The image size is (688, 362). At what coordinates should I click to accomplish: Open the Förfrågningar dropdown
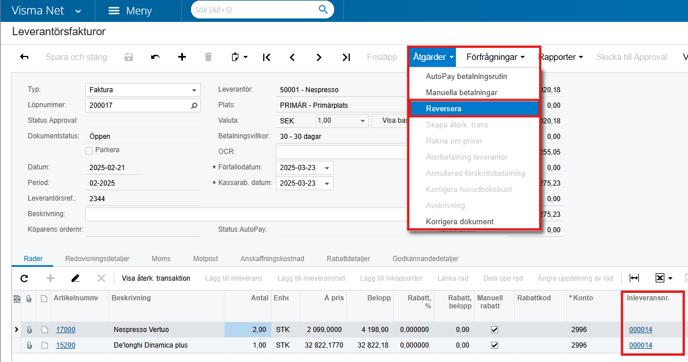495,57
